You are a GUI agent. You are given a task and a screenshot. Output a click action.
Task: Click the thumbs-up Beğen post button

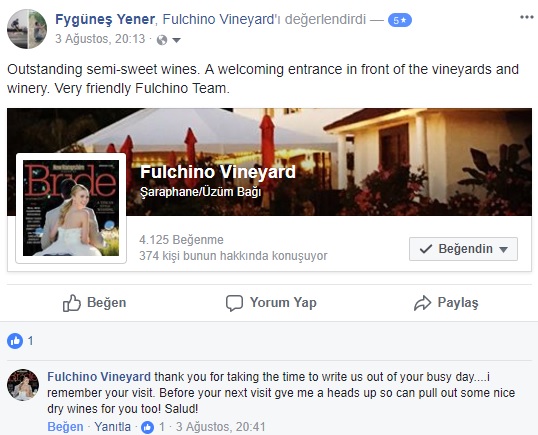coord(95,303)
